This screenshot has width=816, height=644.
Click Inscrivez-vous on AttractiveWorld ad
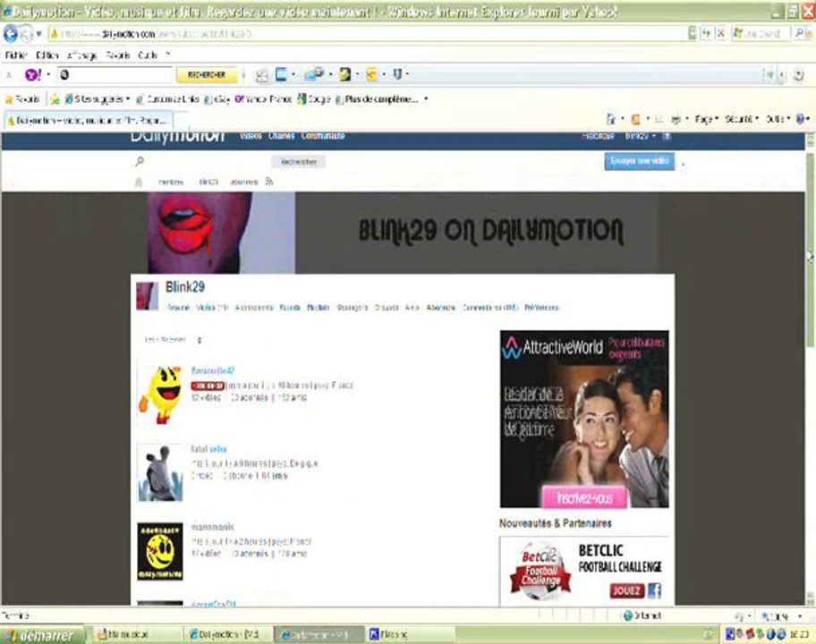click(x=585, y=498)
